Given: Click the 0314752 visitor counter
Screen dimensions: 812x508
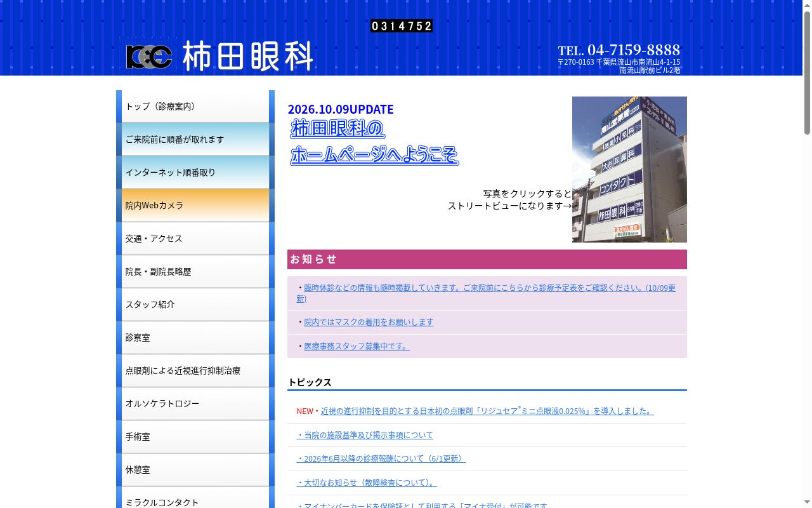Looking at the screenshot, I should coord(402,26).
